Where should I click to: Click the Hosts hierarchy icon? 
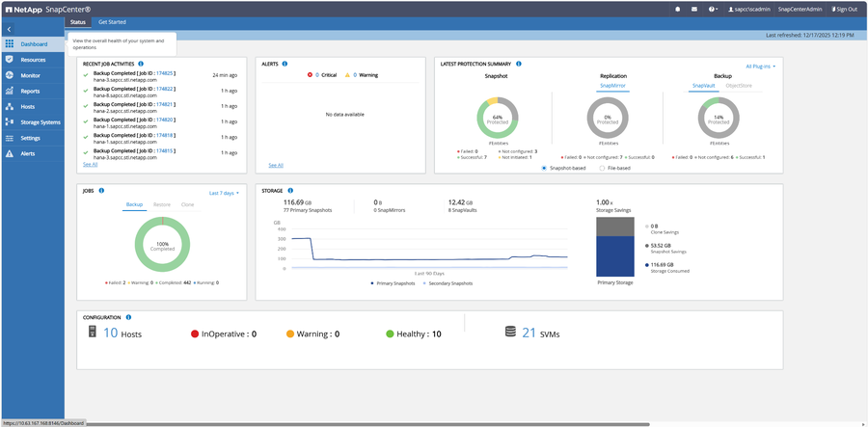coord(10,106)
